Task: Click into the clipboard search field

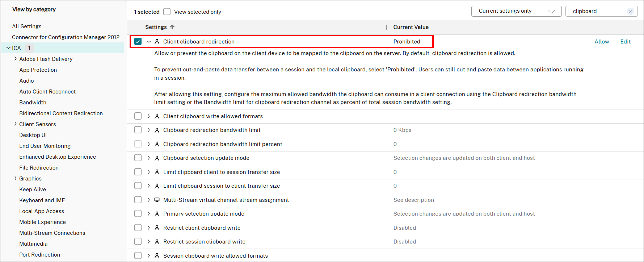Action: coord(597,11)
